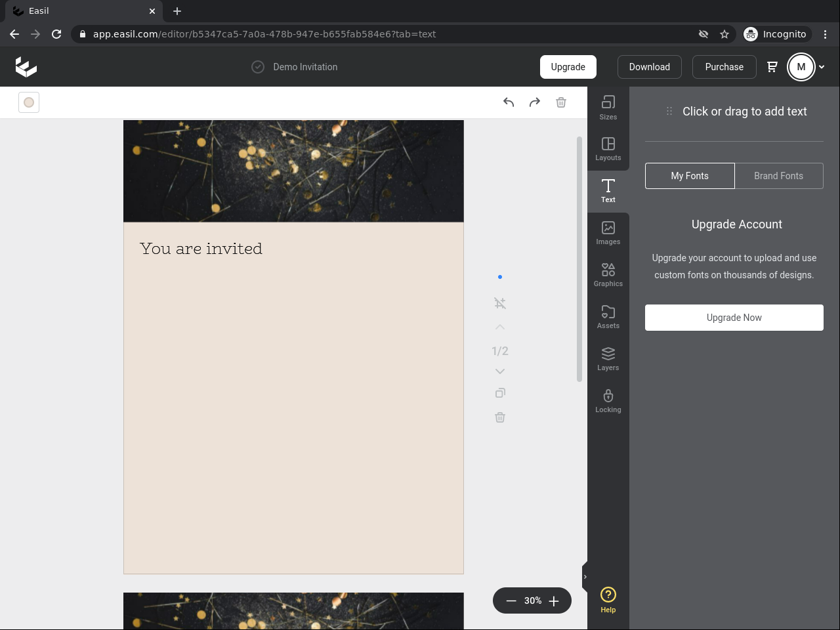The width and height of the screenshot is (840, 630).
Task: Bookmark this page with the star icon
Action: tap(724, 34)
